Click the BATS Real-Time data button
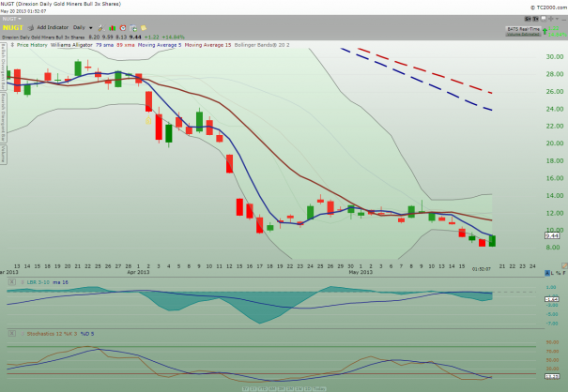 523,31
